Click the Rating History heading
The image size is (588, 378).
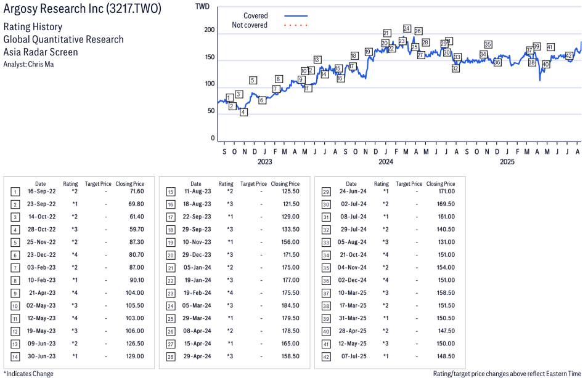point(33,26)
